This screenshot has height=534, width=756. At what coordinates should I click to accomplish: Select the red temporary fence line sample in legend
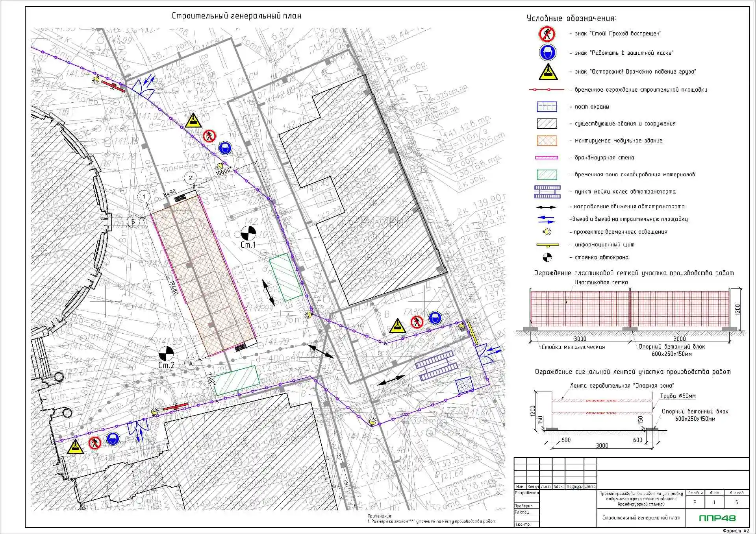click(547, 90)
